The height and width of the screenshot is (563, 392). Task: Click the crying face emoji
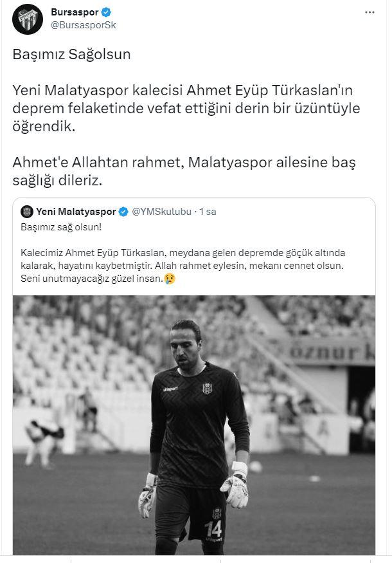point(170,279)
